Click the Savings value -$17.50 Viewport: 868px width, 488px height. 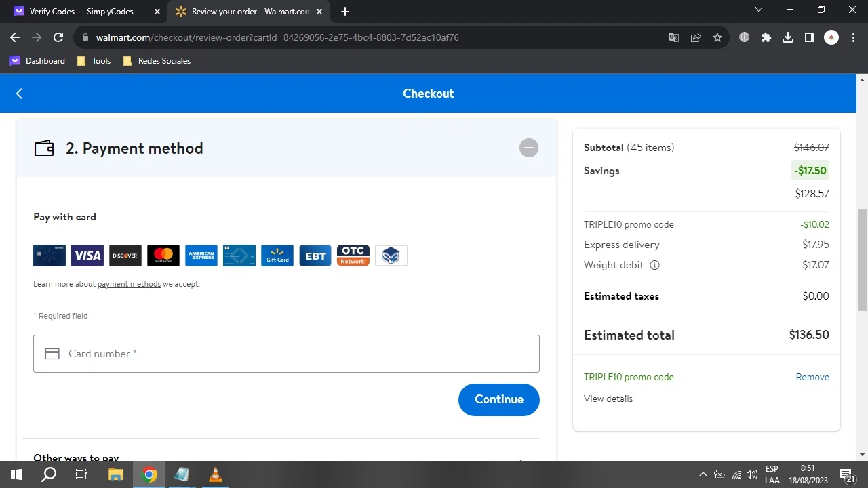click(810, 171)
